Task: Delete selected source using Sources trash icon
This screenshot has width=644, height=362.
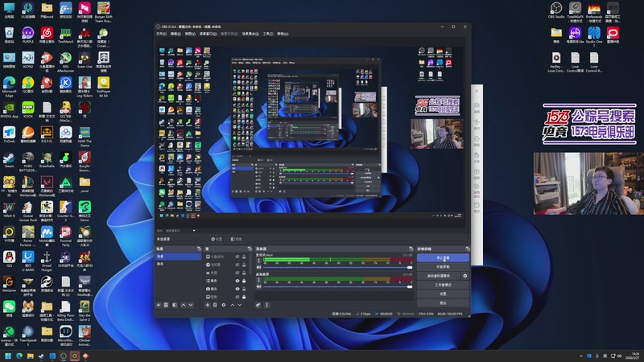Action: pyautogui.click(x=215, y=305)
